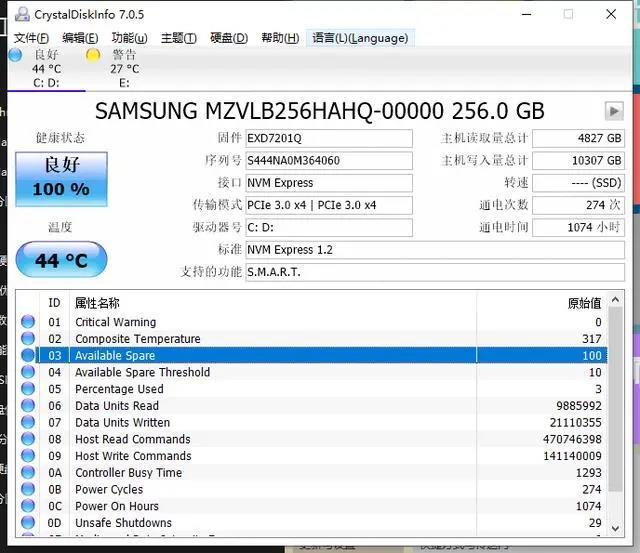Open the 文件(F) menu
Viewport: 640px width, 553px height.
31,38
